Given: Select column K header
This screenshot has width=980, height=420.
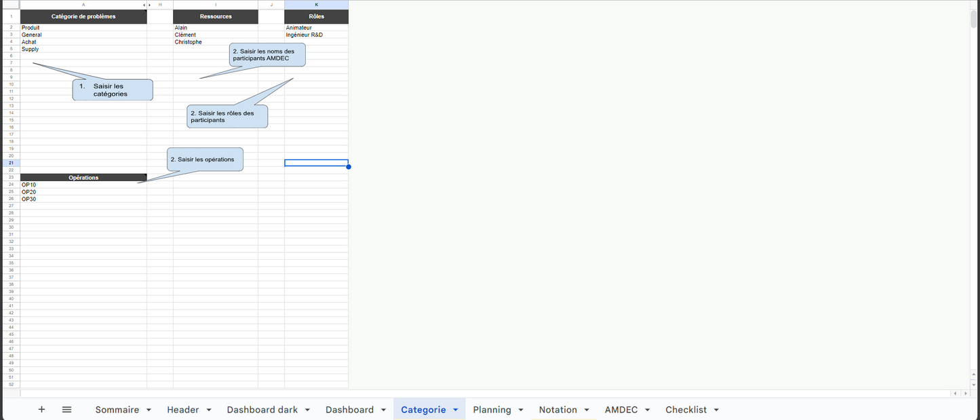Looking at the screenshot, I should pos(316,5).
